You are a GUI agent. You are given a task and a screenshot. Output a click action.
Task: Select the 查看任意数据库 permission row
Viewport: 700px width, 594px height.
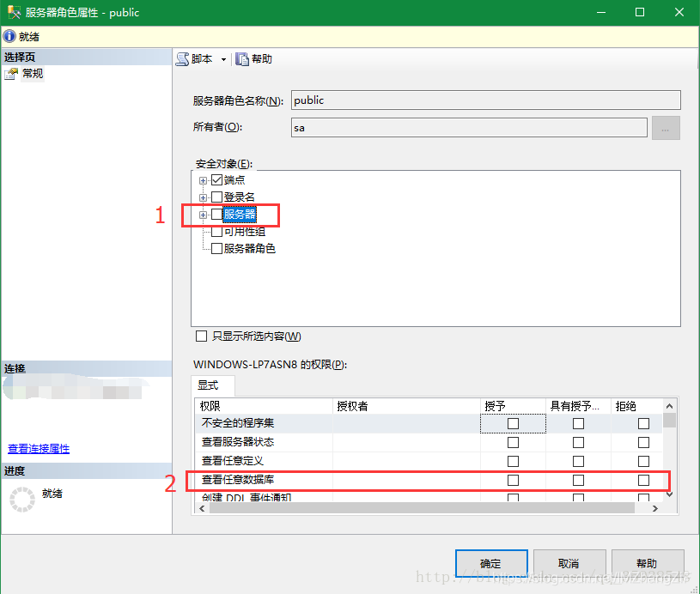[429, 480]
